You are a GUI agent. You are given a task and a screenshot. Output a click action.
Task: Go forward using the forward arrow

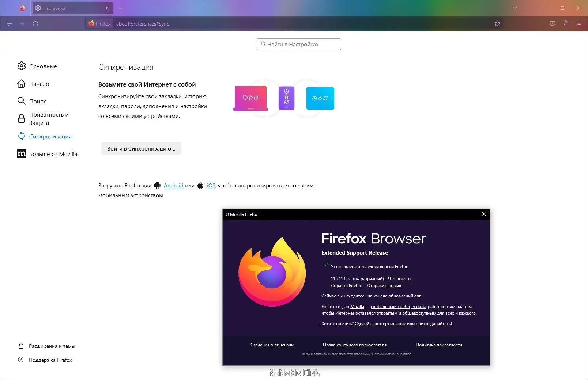coord(22,24)
